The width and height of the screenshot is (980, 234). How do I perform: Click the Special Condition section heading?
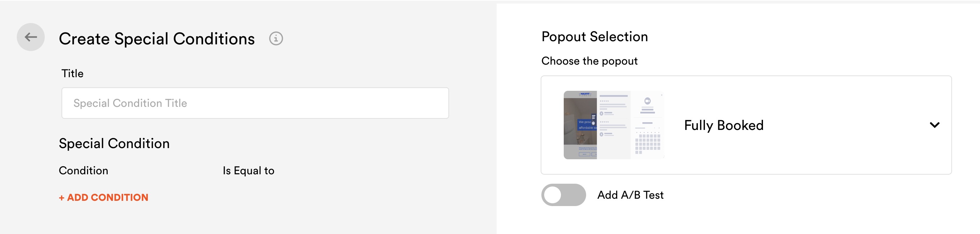(x=114, y=143)
